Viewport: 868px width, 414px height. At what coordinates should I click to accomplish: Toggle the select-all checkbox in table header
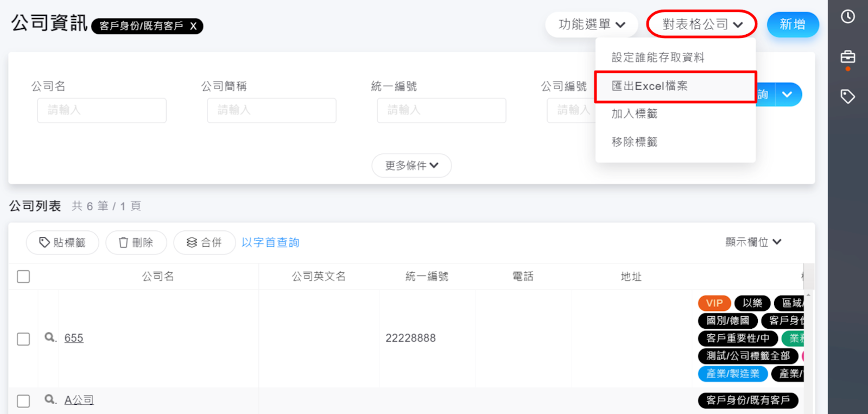pyautogui.click(x=23, y=277)
